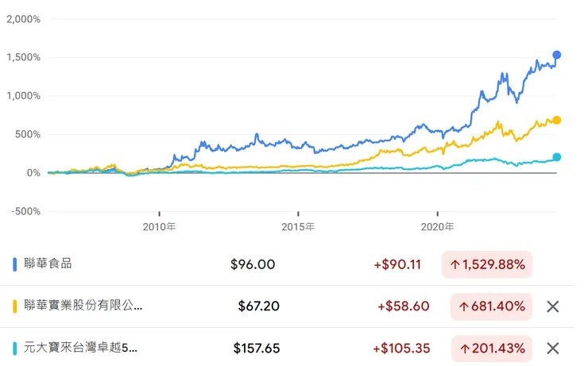The height and width of the screenshot is (366, 588).
Task: Click the $96.00 price for 聯華食品
Action: coord(253,264)
